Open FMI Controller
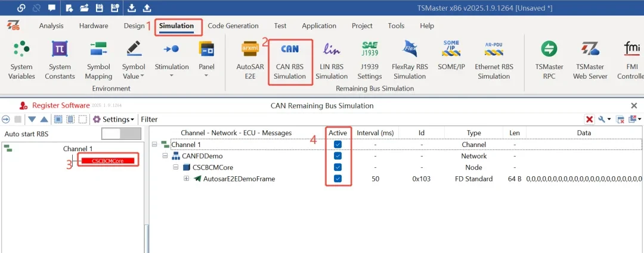Viewport: 644px width, 253px height. [x=631, y=60]
